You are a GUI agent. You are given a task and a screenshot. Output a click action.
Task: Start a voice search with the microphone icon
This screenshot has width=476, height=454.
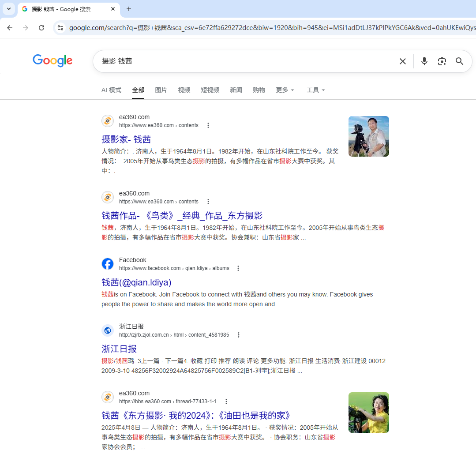pyautogui.click(x=424, y=61)
